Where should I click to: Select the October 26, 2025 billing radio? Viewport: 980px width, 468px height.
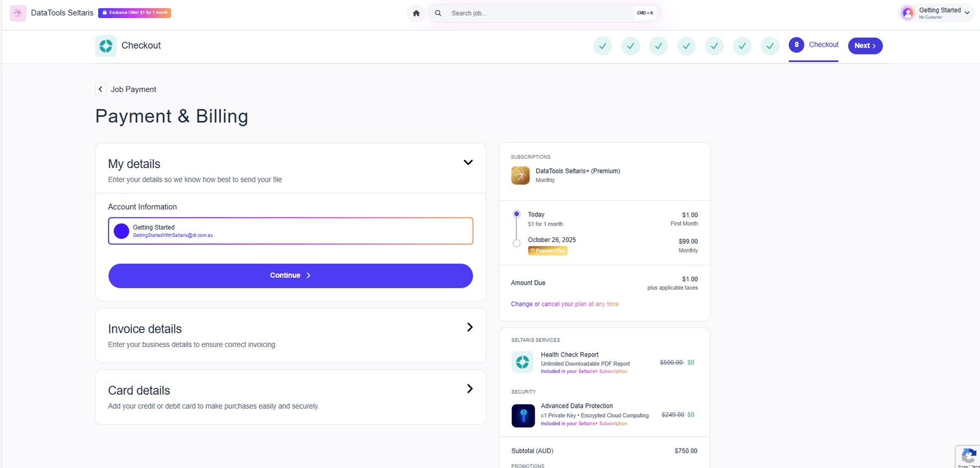click(x=516, y=243)
